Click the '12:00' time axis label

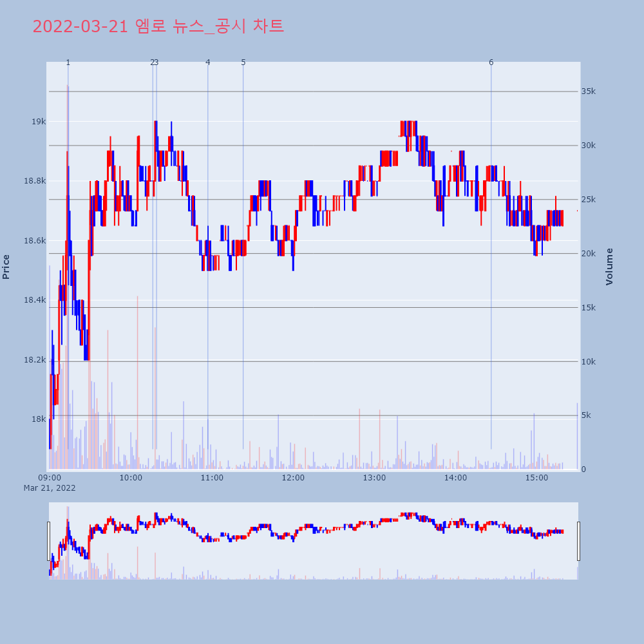[x=293, y=478]
